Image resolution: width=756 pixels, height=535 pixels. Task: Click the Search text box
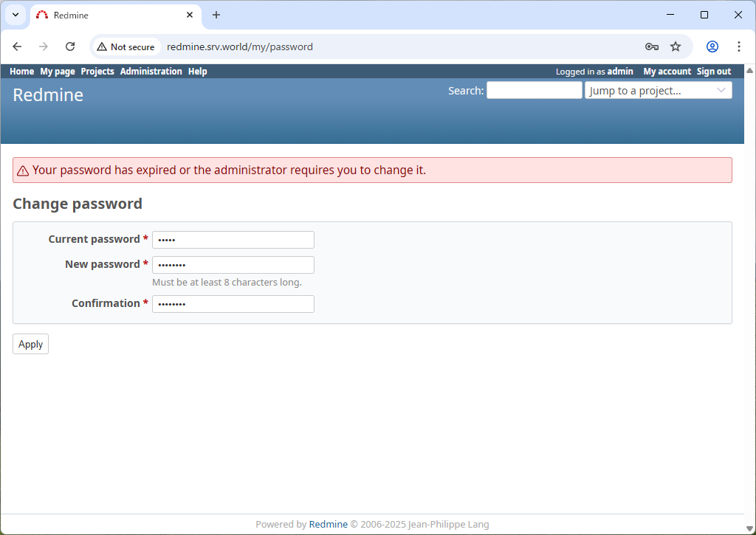point(534,91)
